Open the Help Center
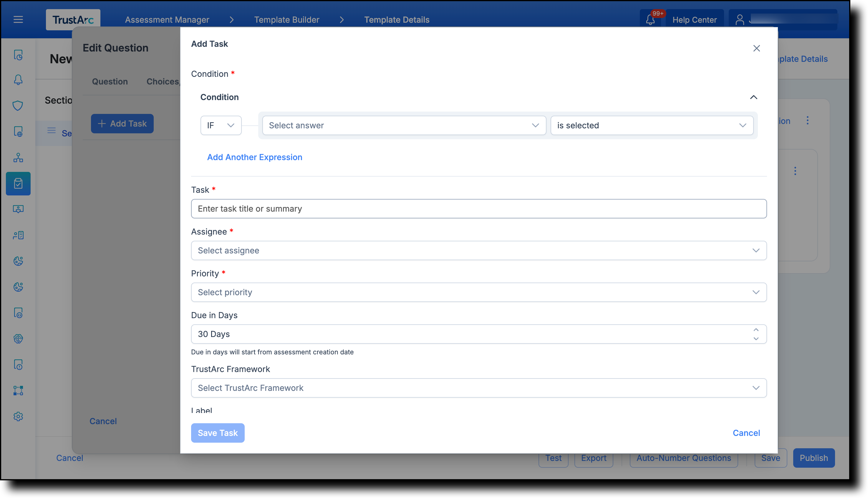This screenshot has width=868, height=498. click(x=695, y=19)
